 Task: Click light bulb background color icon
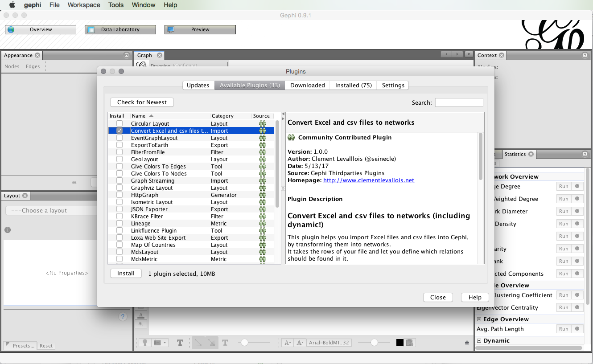tap(145, 343)
